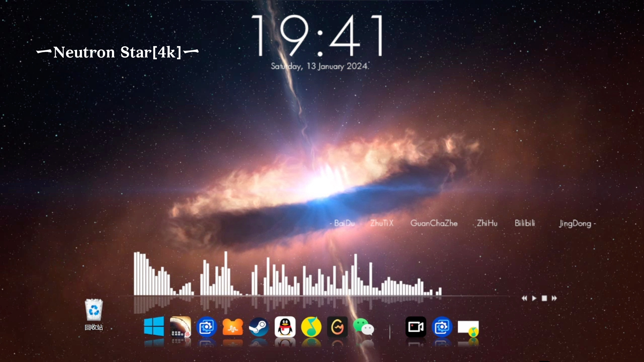Skip to next track in media controls

(x=554, y=298)
